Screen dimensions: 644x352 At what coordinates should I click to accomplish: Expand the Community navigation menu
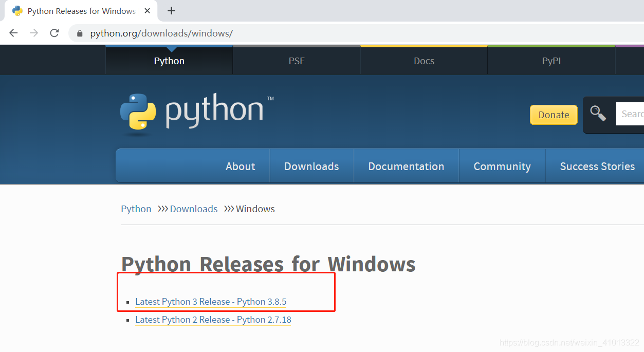pyautogui.click(x=502, y=166)
